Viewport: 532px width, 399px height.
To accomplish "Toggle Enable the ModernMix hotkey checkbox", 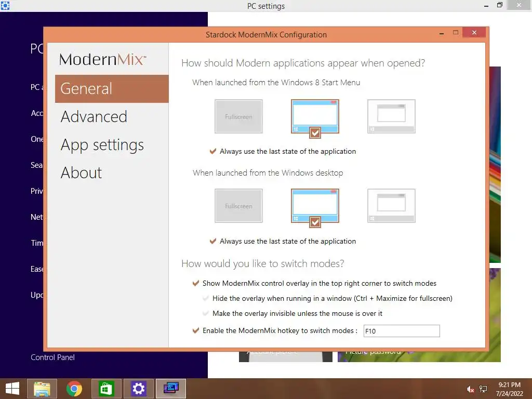I will [x=196, y=330].
